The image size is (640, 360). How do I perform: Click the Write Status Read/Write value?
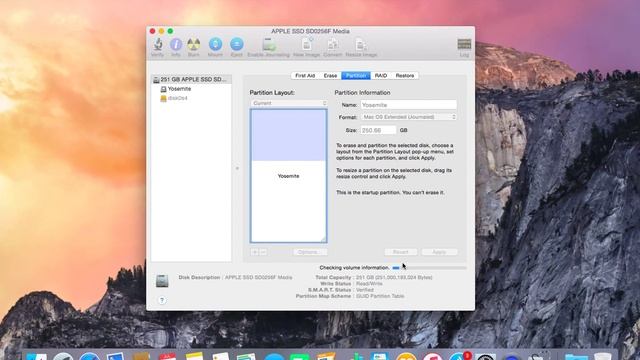[x=369, y=284]
